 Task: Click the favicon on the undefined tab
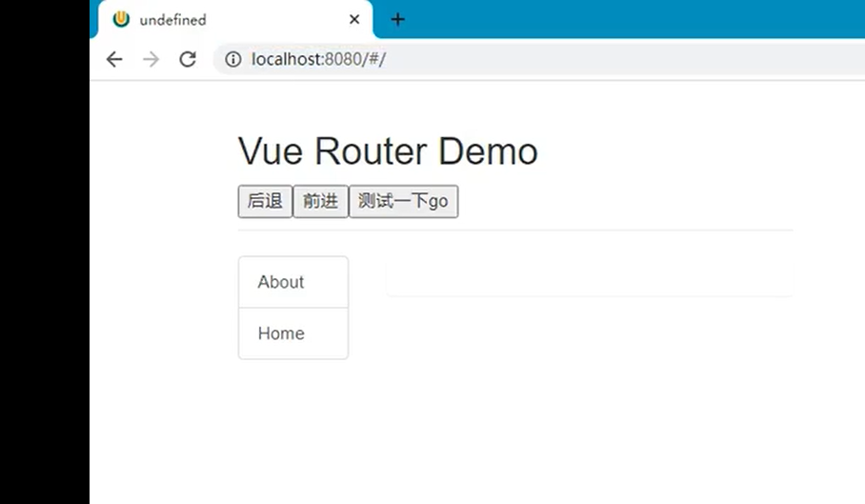click(121, 19)
